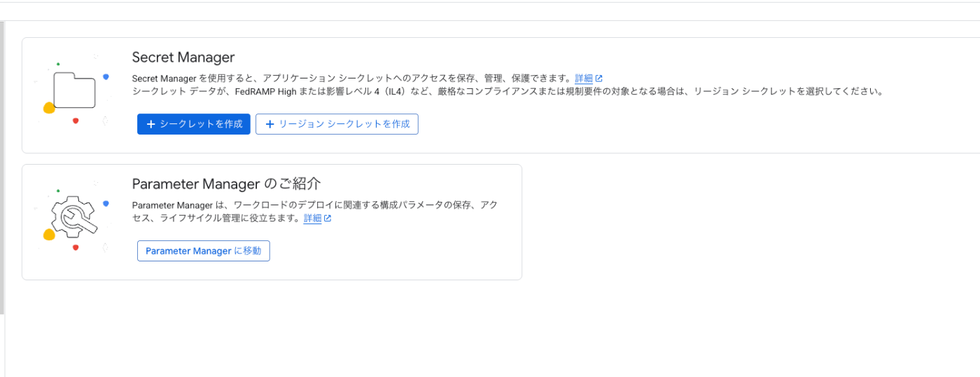
Task: Click the Secret Manager heading
Action: 183,57
